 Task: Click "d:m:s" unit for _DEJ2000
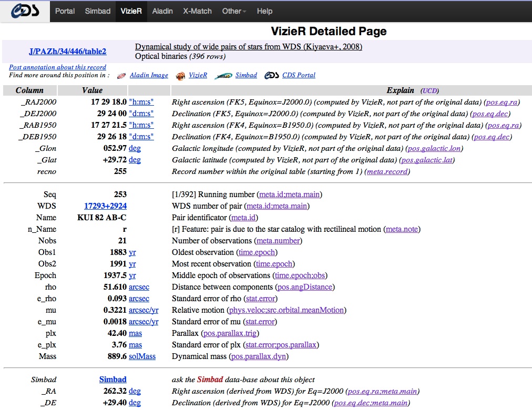tap(141, 113)
